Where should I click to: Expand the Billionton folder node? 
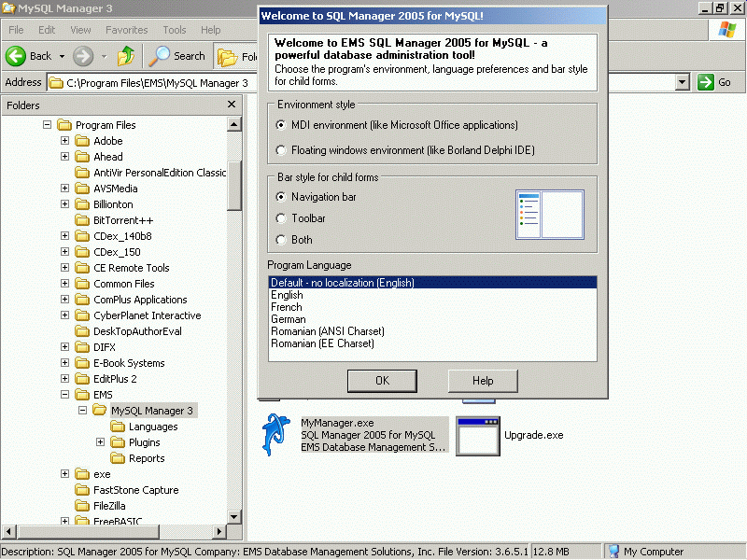[x=64, y=203]
